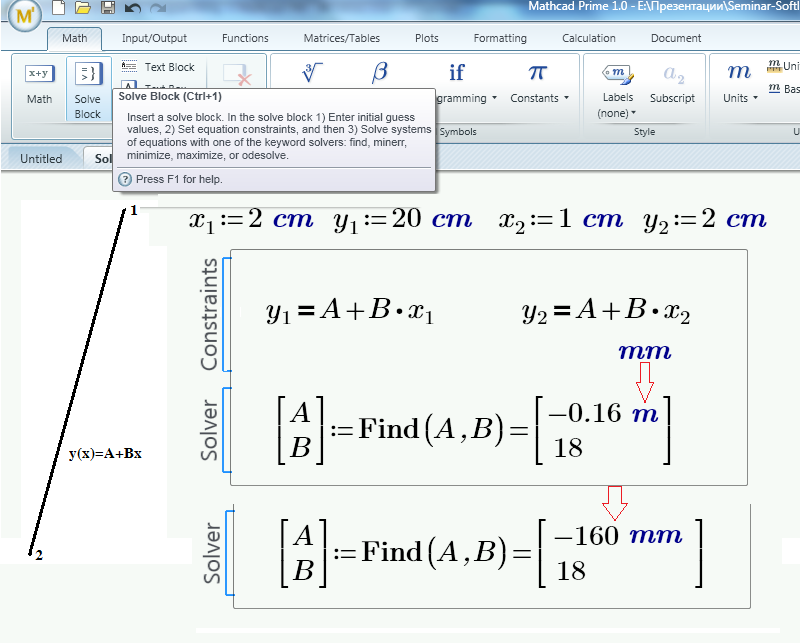Screen dimensions: 800x643
Task: Redo the last undone action
Action: [158, 8]
